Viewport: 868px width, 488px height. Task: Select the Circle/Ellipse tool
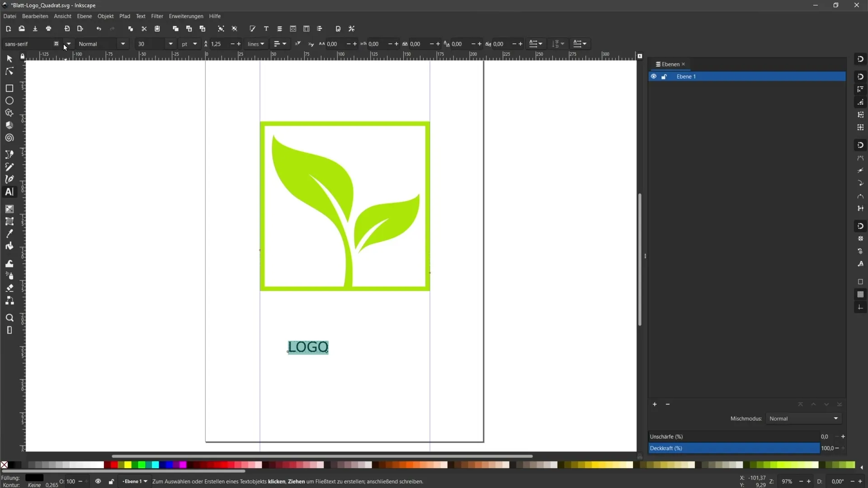click(x=9, y=100)
